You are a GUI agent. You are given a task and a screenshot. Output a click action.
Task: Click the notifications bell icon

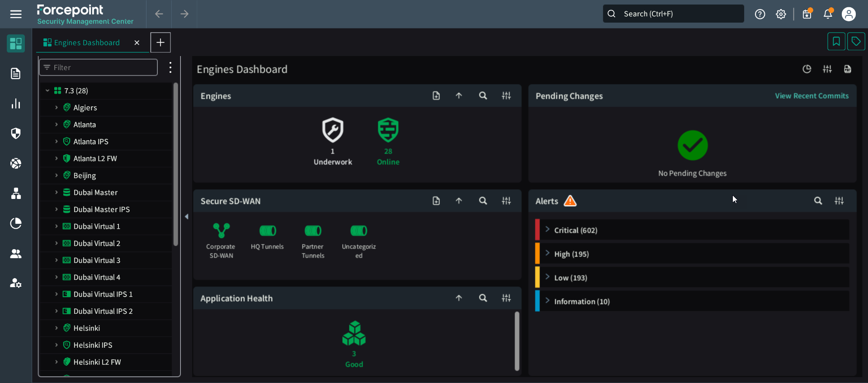coord(828,14)
